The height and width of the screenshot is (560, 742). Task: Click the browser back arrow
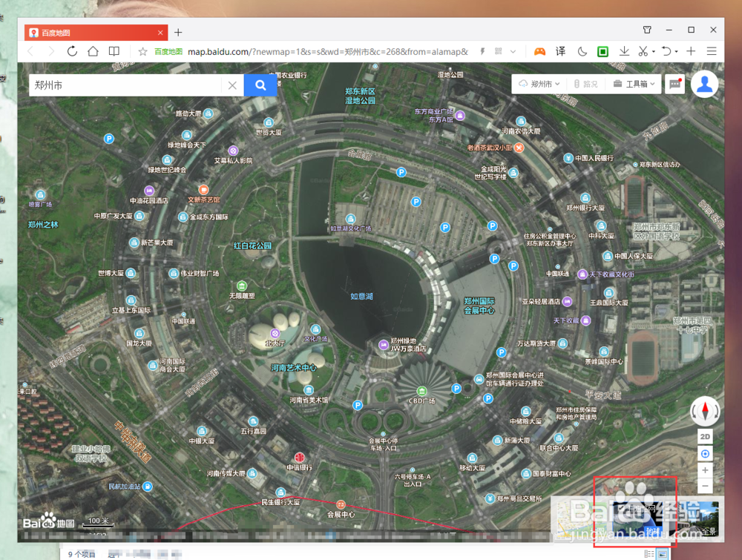click(30, 51)
